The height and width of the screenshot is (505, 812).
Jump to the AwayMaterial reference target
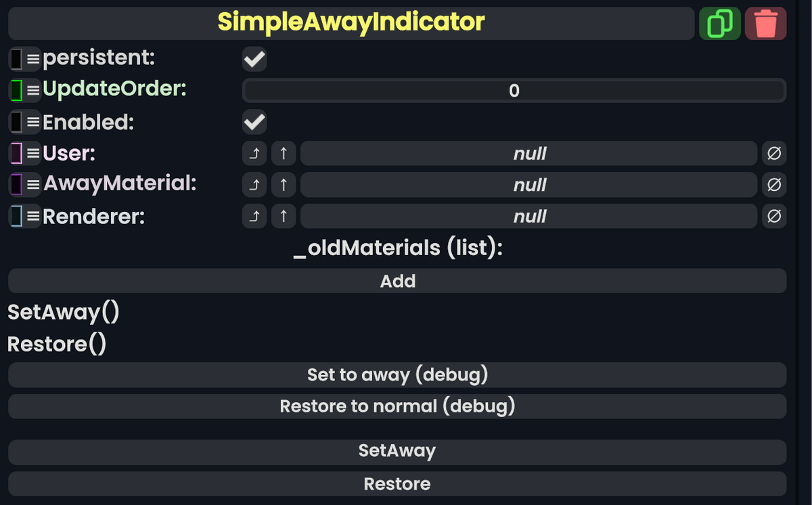[x=254, y=184]
